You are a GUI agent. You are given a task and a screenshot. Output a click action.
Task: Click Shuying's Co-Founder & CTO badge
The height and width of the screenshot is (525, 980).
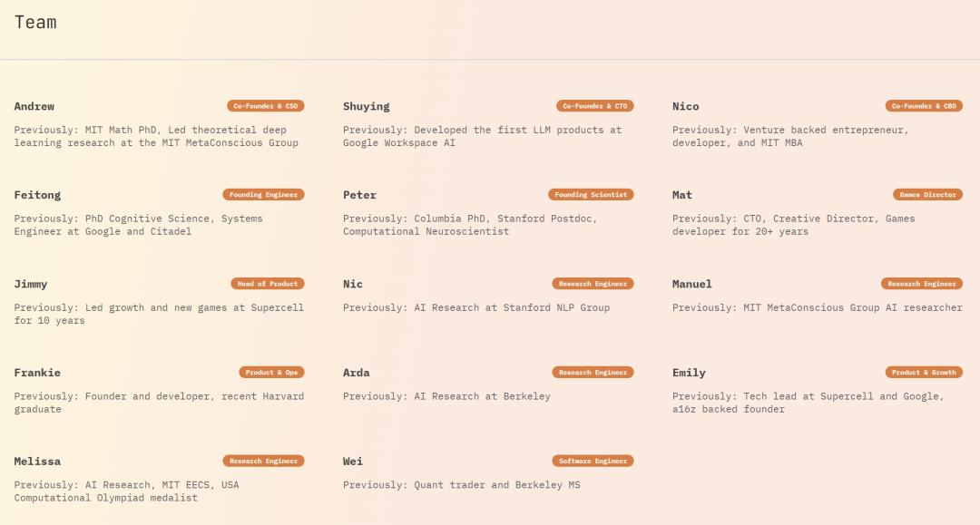click(594, 106)
